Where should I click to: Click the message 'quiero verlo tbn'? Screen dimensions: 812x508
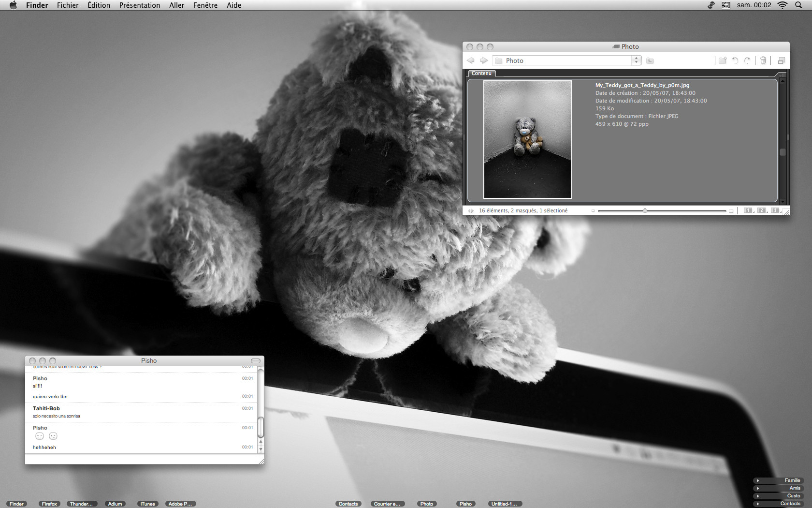(50, 397)
